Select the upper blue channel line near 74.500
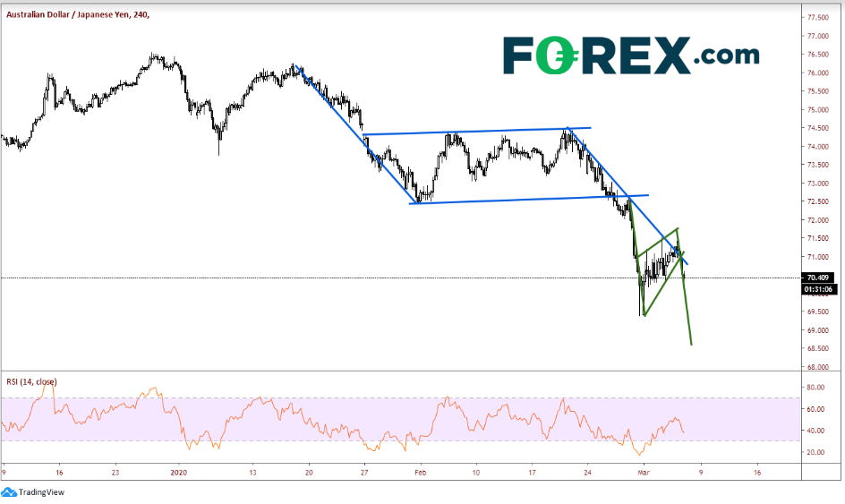 477,131
